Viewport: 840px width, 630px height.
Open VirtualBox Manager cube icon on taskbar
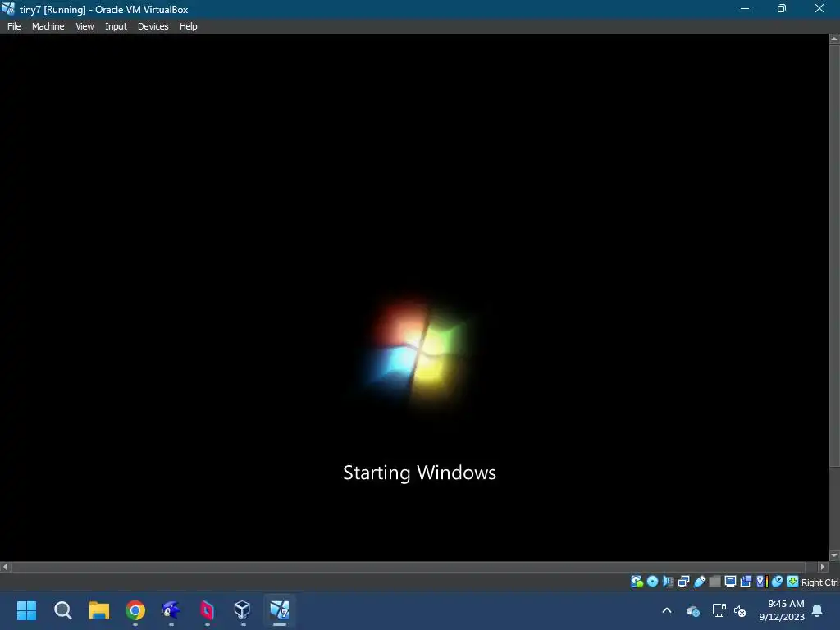coord(243,610)
